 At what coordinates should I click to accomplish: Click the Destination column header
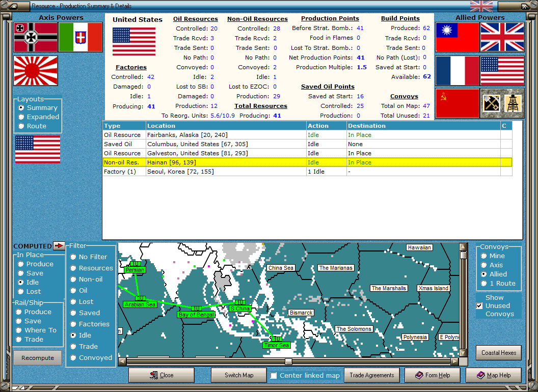point(423,126)
